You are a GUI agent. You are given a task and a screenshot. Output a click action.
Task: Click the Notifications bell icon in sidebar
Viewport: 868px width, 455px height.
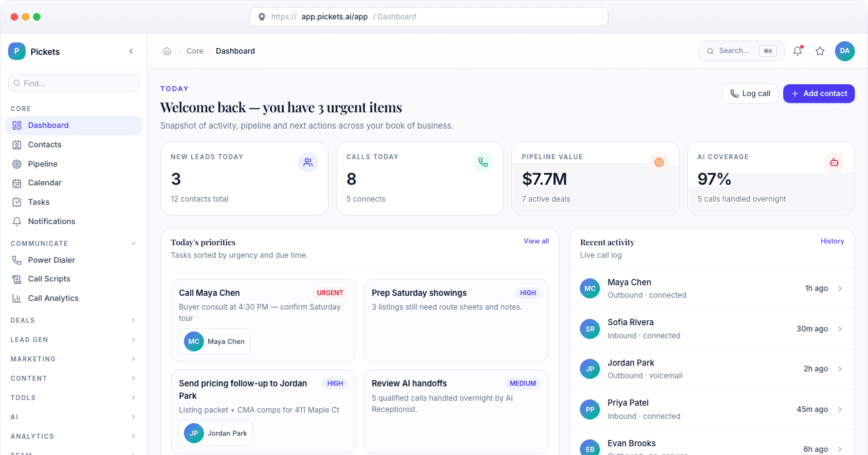17,222
